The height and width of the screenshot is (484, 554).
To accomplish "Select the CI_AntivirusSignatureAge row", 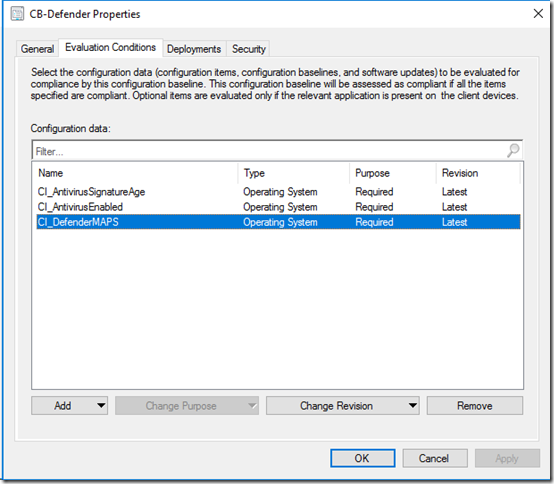I will 278,192.
